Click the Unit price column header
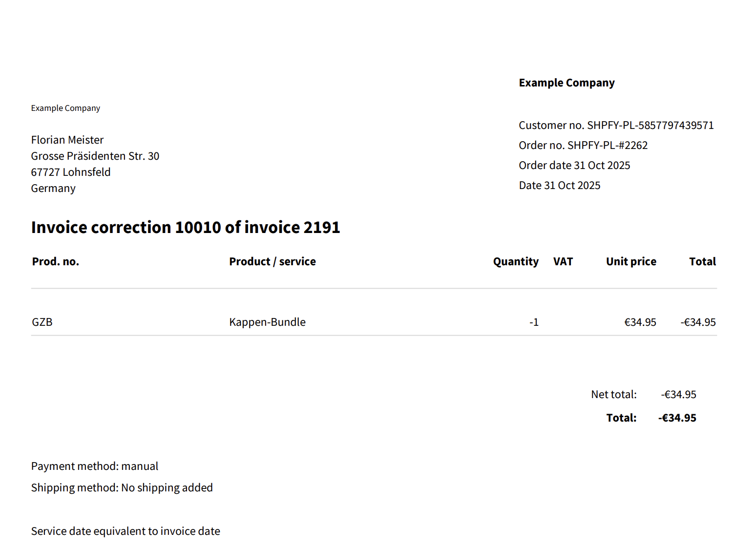Viewport: 756px width, 550px height. pyautogui.click(x=631, y=262)
